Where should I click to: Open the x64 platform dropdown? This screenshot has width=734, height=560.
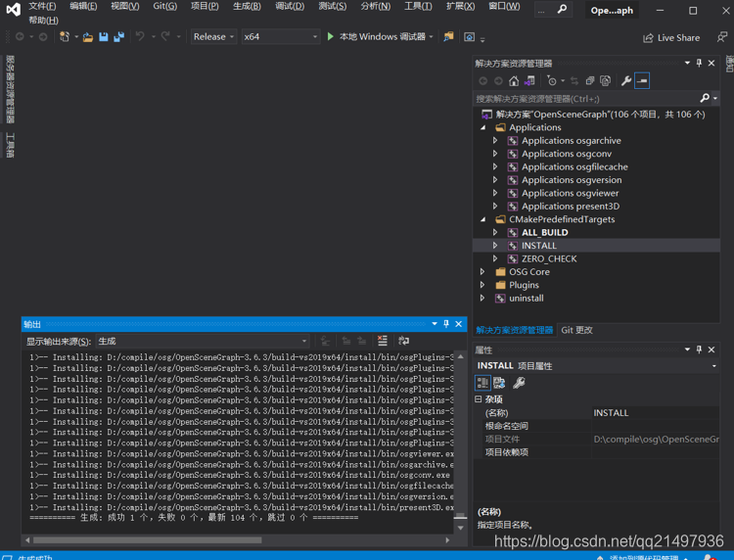(x=280, y=37)
